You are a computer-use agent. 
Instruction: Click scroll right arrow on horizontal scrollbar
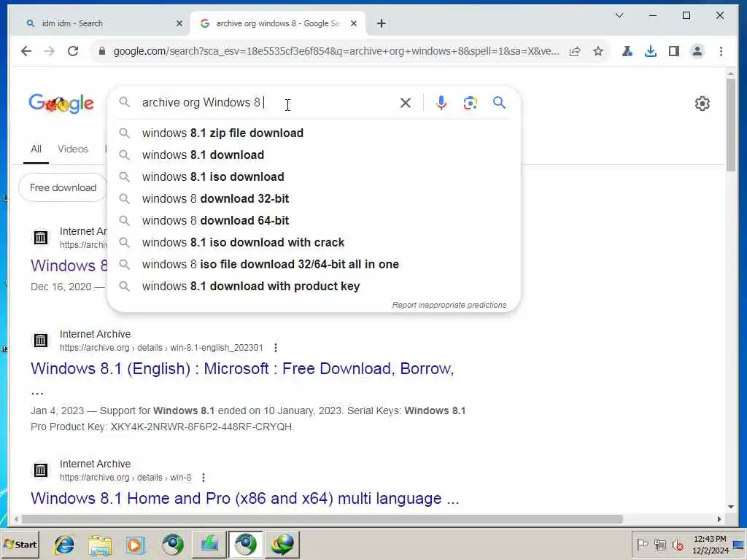719,519
